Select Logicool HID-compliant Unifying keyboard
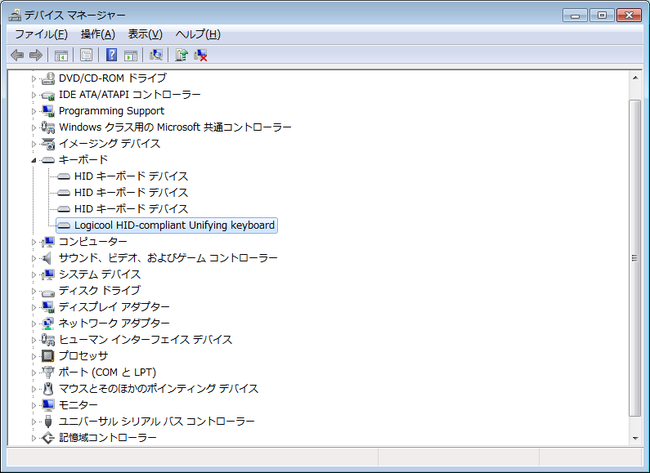Viewport: 650px width, 473px height. (x=174, y=225)
